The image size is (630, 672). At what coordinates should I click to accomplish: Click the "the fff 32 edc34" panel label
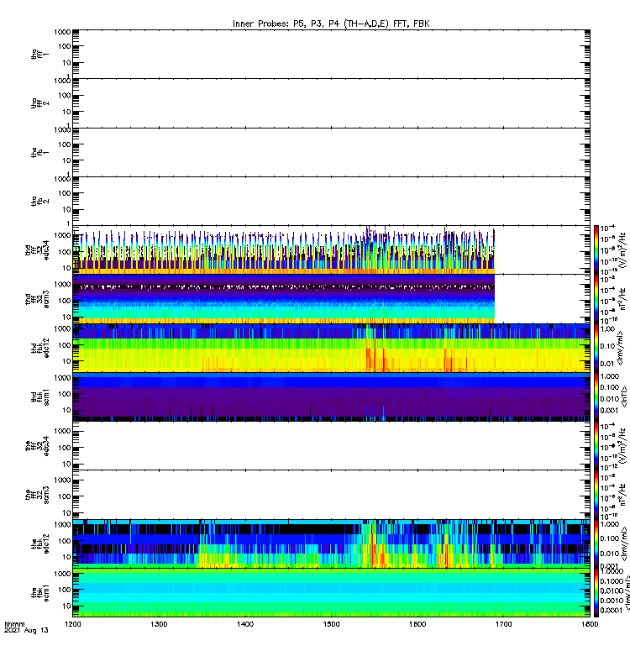pyautogui.click(x=37, y=446)
